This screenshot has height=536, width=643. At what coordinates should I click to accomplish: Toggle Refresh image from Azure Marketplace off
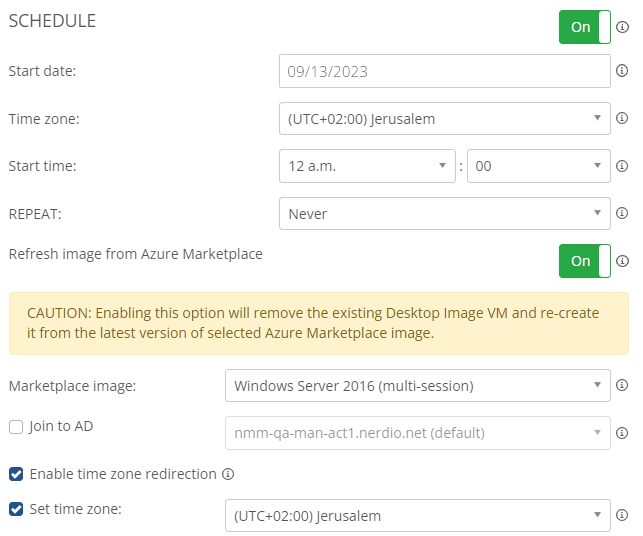click(x=585, y=261)
